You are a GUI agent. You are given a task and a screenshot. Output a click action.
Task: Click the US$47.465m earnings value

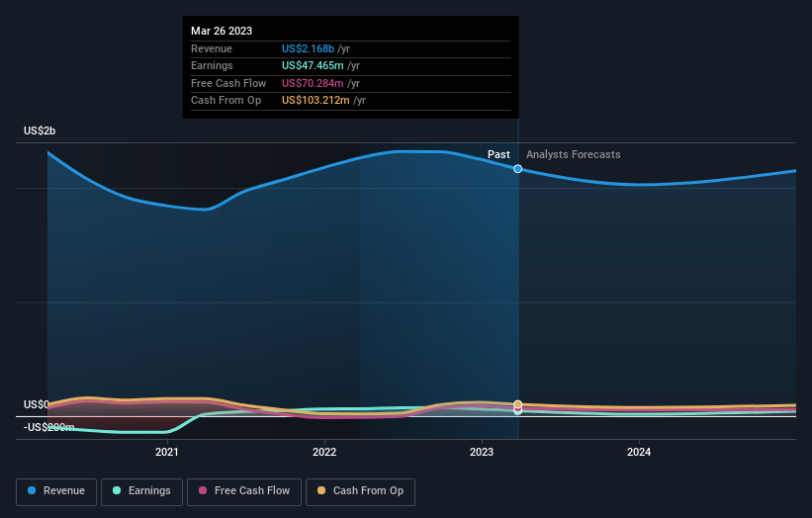click(313, 65)
